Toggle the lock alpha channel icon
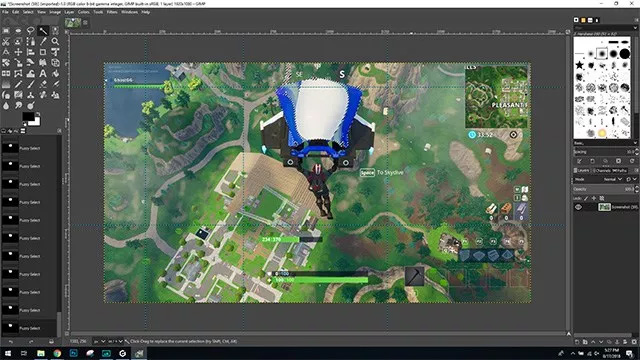The width and height of the screenshot is (640, 360). click(x=602, y=198)
